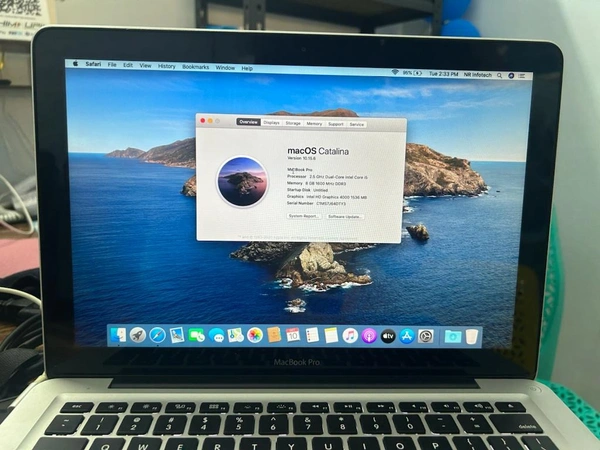Click the Software Update button

pos(345,216)
